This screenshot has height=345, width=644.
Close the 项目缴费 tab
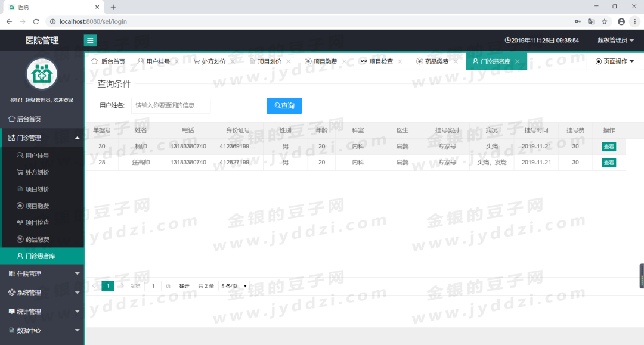(x=344, y=61)
